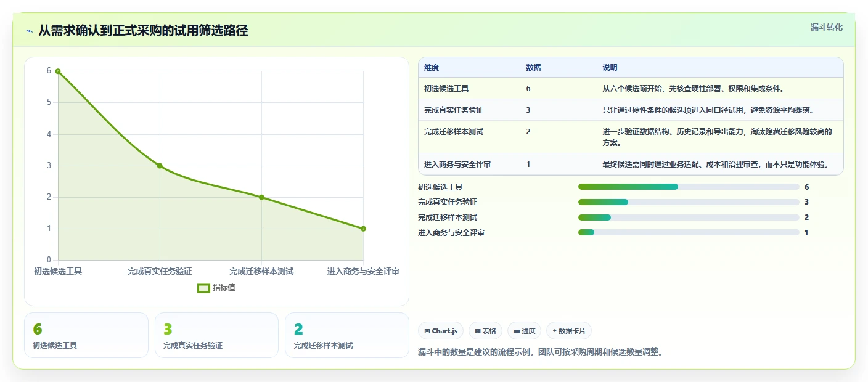Click the chart data point for 初选候选工具
Viewport: 868px width, 382px height.
(58, 71)
